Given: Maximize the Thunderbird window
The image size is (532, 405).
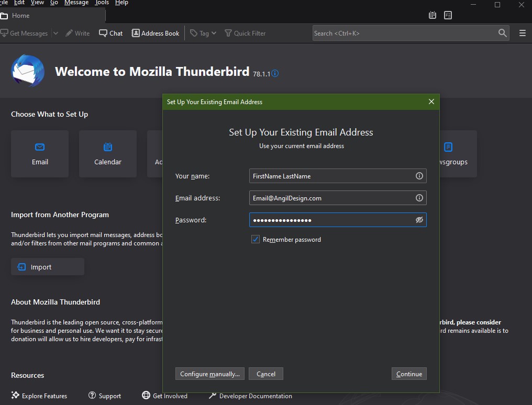Looking at the screenshot, I should pos(497,5).
